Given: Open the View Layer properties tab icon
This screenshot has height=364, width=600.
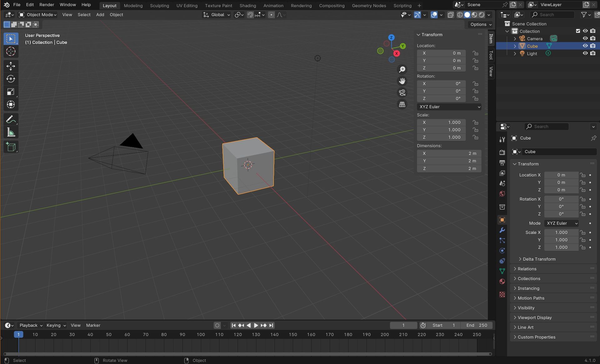Looking at the screenshot, I should click(x=502, y=173).
